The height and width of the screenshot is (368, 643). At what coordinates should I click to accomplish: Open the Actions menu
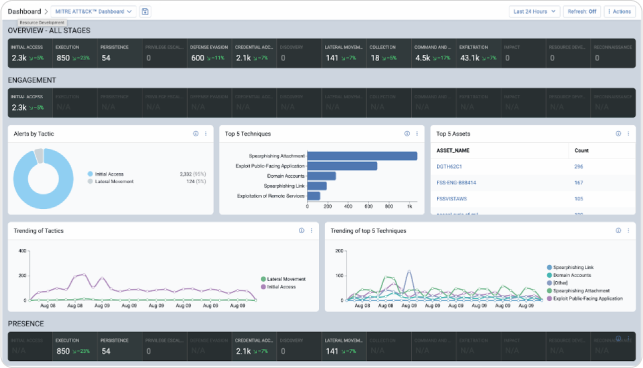point(620,11)
